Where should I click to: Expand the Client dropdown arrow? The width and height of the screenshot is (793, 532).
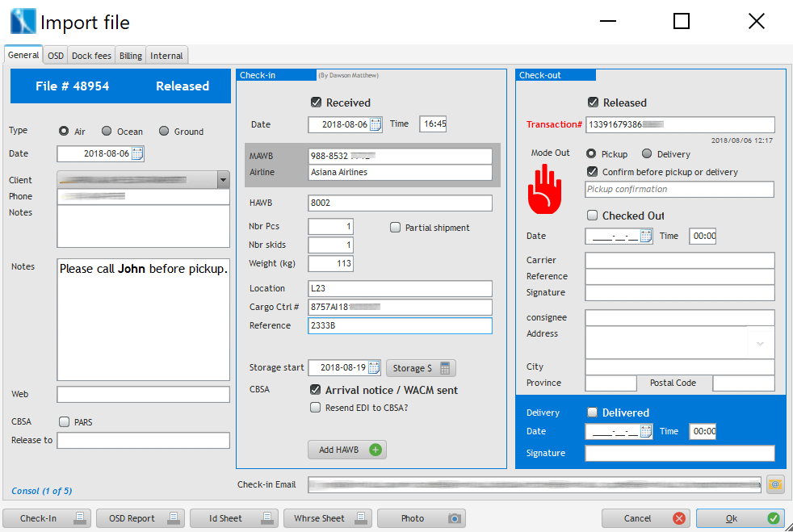tap(223, 180)
